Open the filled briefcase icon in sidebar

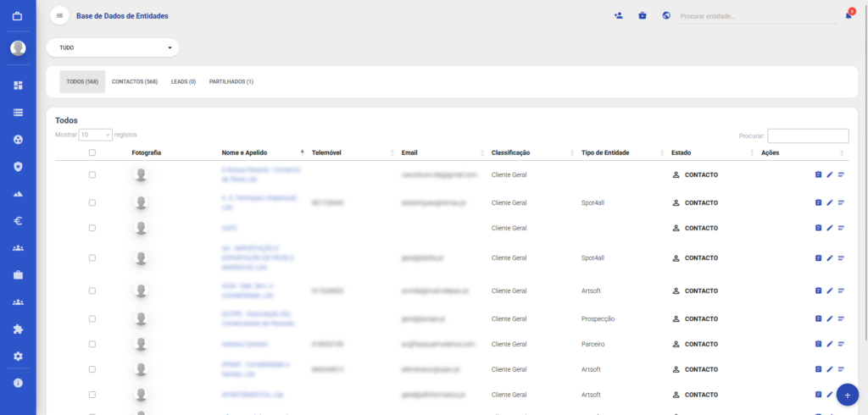18,275
